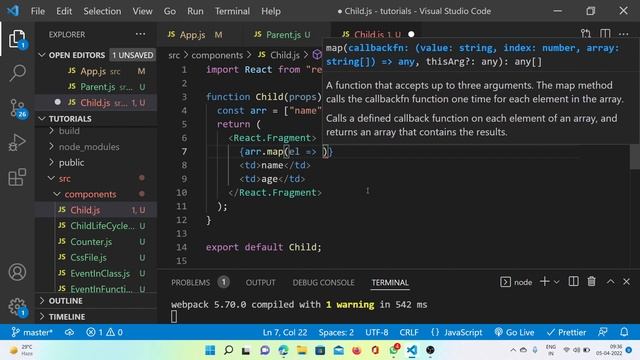Open File Explorer on Windows taskbar

tap(302, 350)
